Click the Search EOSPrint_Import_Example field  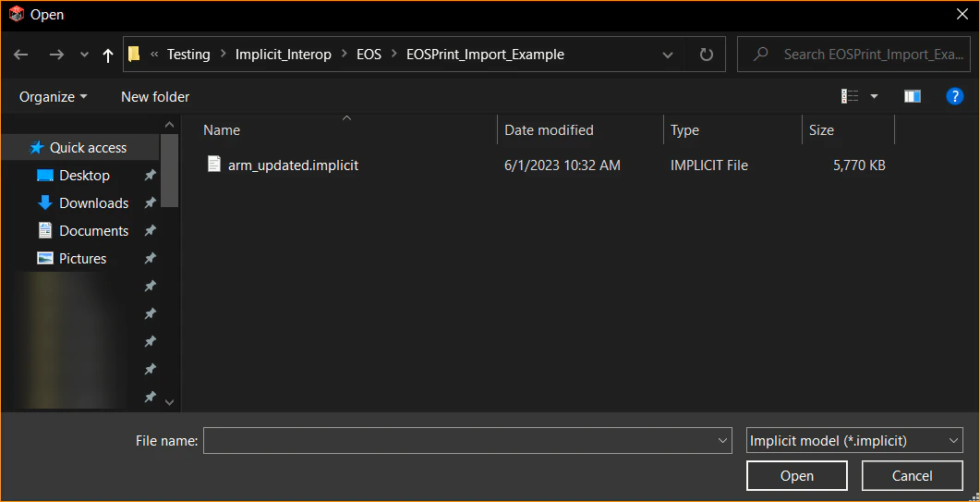[852, 55]
